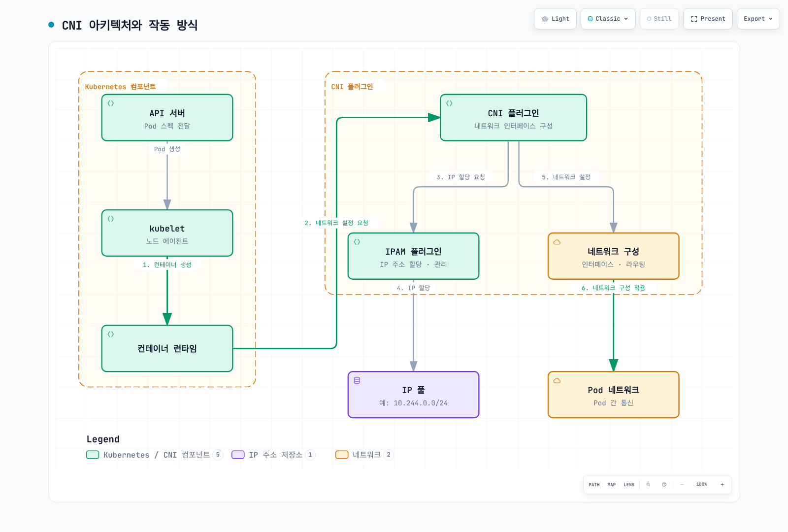Click the '5. 네트워크 설정' edge label
The image size is (788, 532).
[x=566, y=177]
